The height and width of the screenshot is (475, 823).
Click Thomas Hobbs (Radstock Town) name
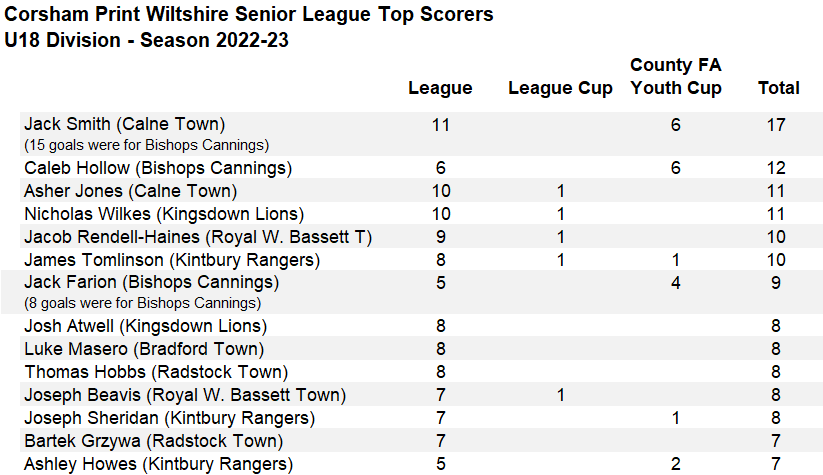point(146,372)
